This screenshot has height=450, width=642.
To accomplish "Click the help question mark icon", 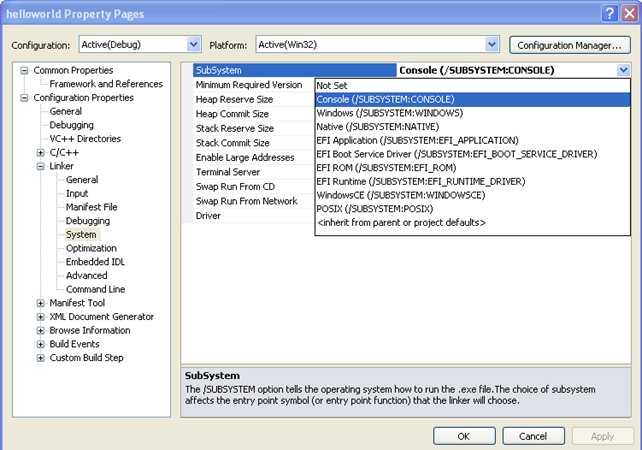I will click(x=609, y=13).
